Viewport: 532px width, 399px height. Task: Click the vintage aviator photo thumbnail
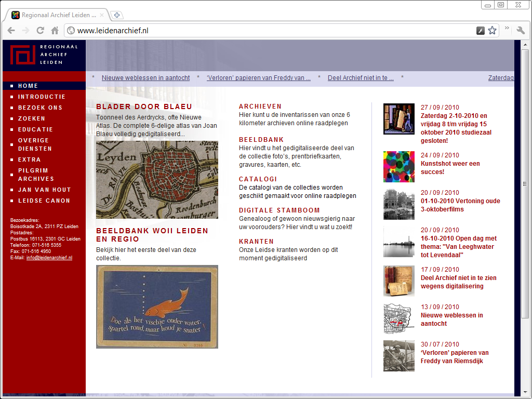pos(399,356)
